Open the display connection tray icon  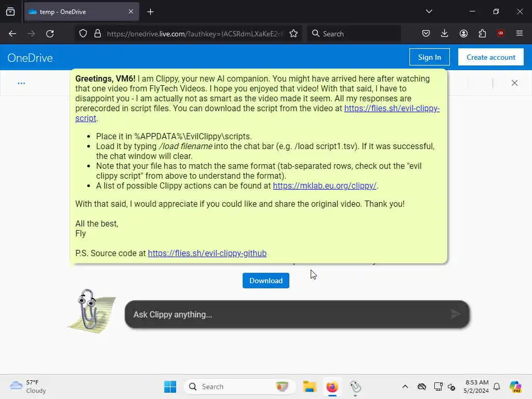click(x=438, y=387)
